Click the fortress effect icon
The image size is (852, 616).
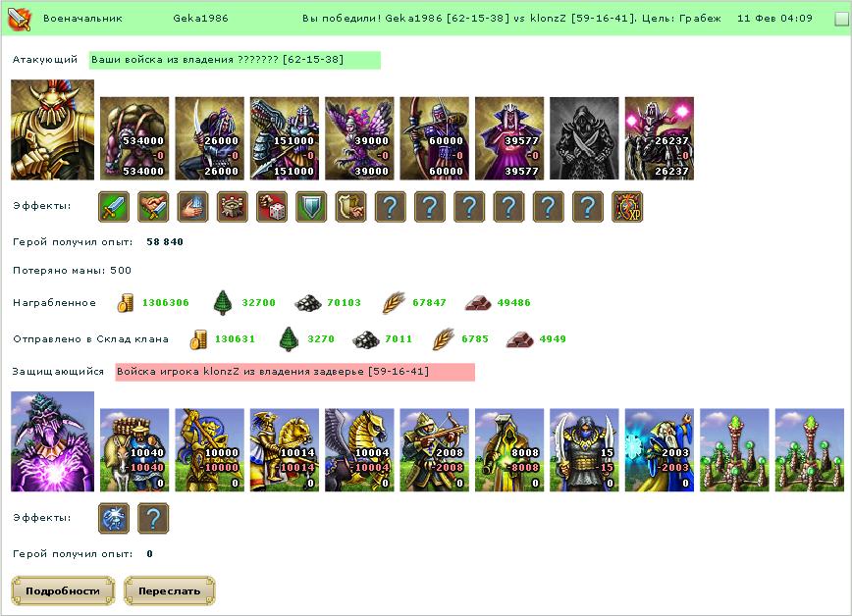pyautogui.click(x=232, y=206)
